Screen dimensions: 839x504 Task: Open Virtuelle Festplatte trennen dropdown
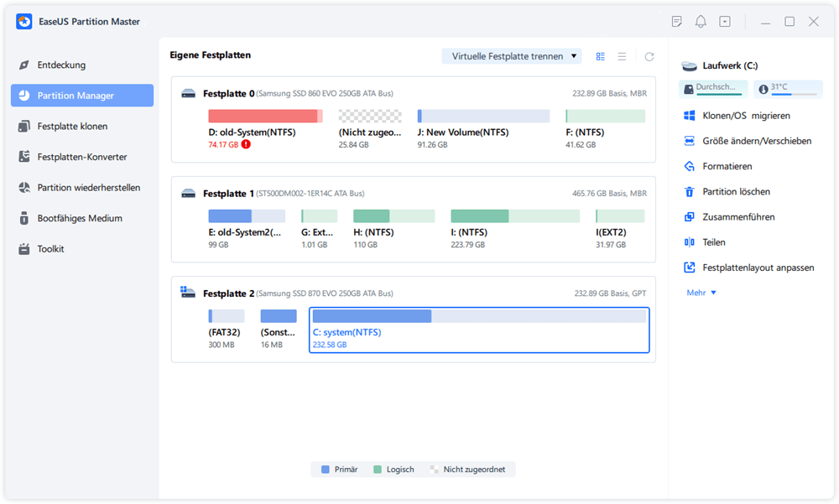click(x=512, y=56)
